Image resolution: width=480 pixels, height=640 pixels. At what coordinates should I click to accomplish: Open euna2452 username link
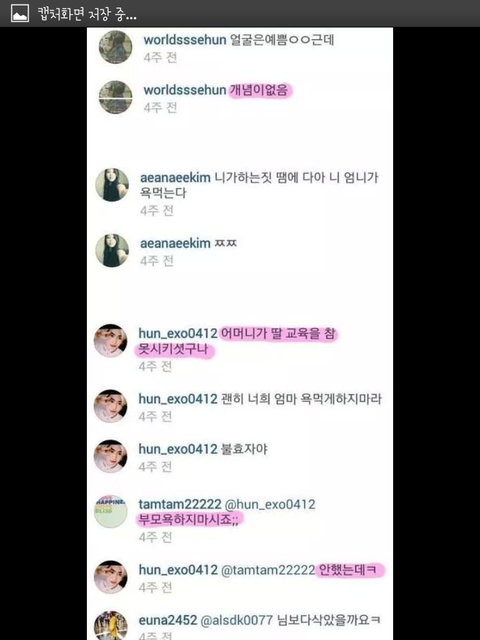(x=168, y=620)
